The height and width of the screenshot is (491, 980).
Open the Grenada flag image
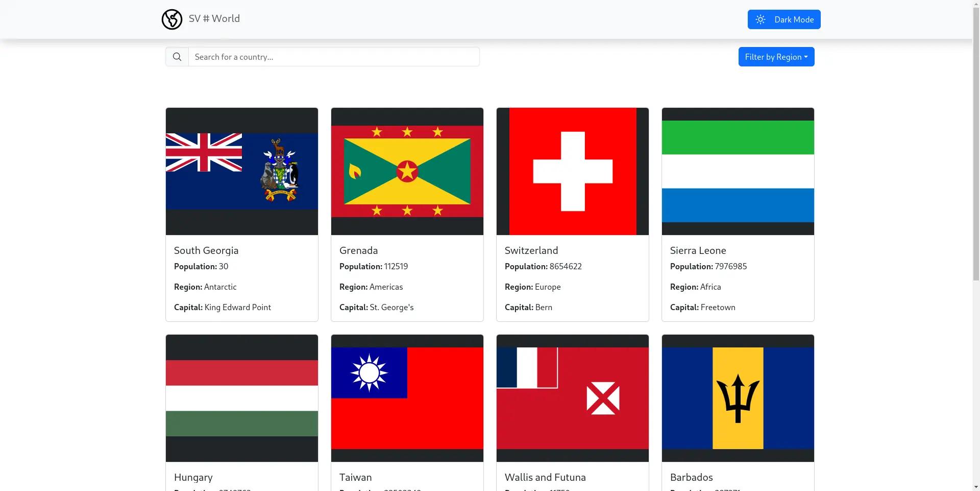point(407,171)
